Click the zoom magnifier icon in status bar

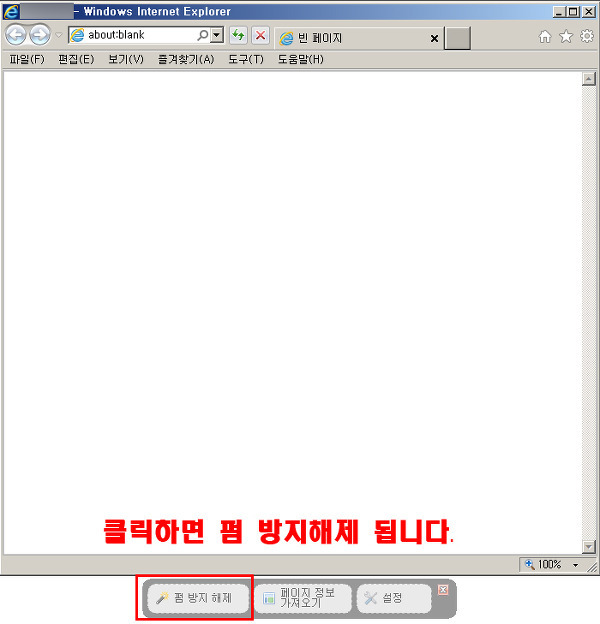pos(530,564)
